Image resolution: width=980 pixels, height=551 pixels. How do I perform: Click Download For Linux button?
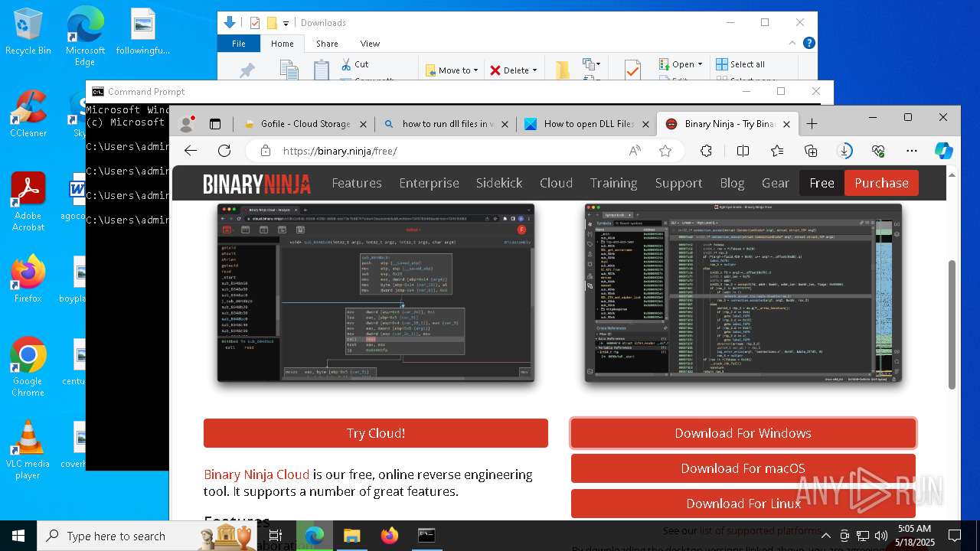coord(743,504)
